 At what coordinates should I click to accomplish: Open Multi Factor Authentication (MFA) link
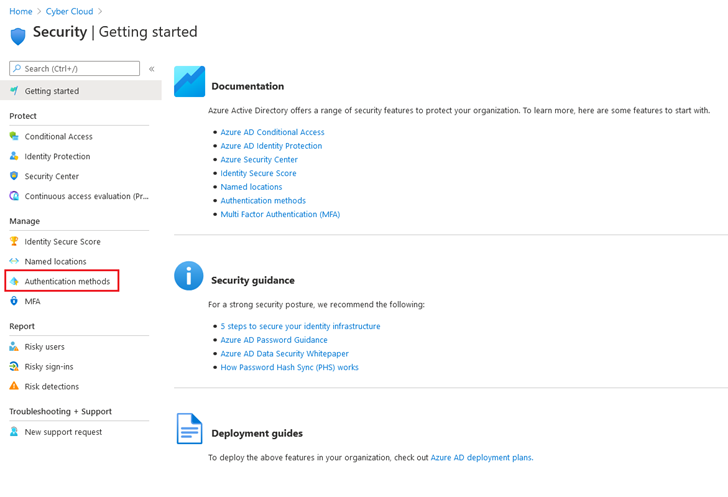pyautogui.click(x=280, y=214)
